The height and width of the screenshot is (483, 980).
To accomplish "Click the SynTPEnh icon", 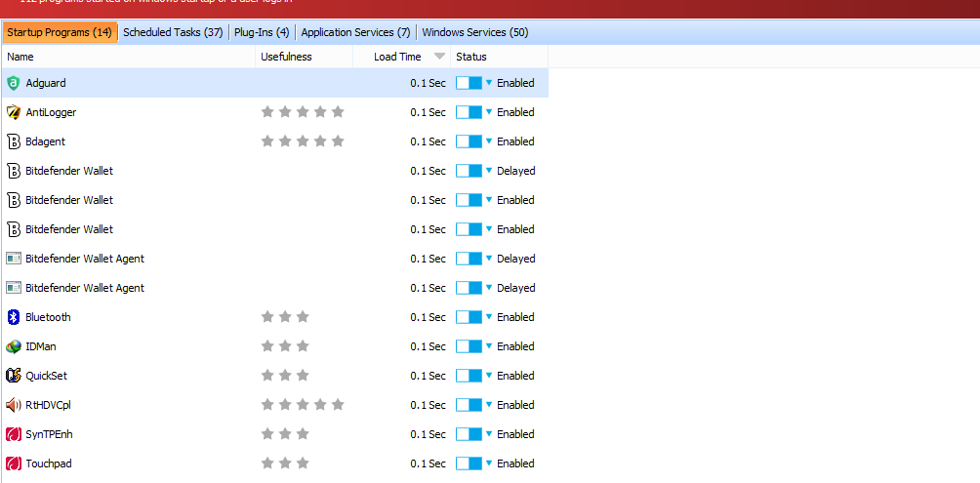I will click(13, 434).
